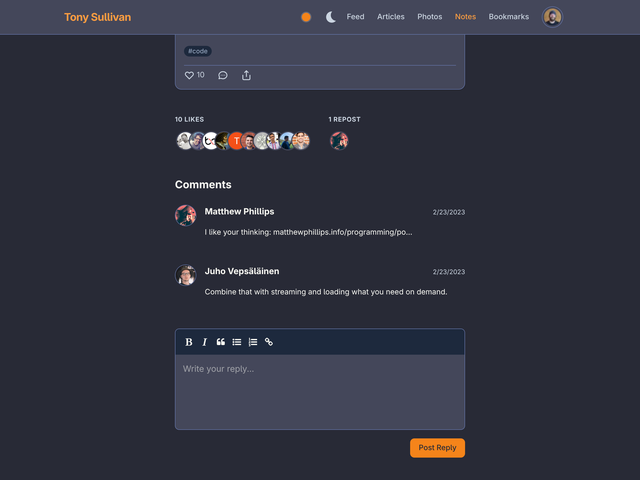Click the comment bubble icon on the post
Image resolution: width=640 pixels, height=480 pixels.
point(223,75)
